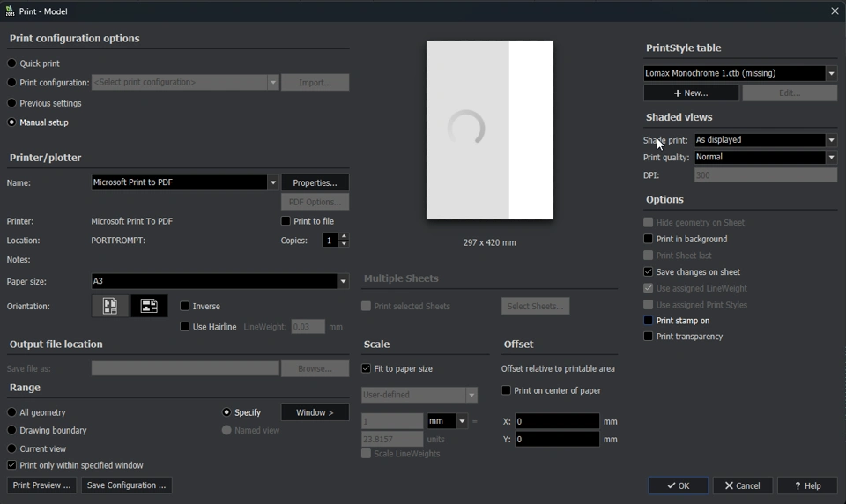The image size is (846, 504).
Task: Decrease number of copies
Action: tap(344, 244)
